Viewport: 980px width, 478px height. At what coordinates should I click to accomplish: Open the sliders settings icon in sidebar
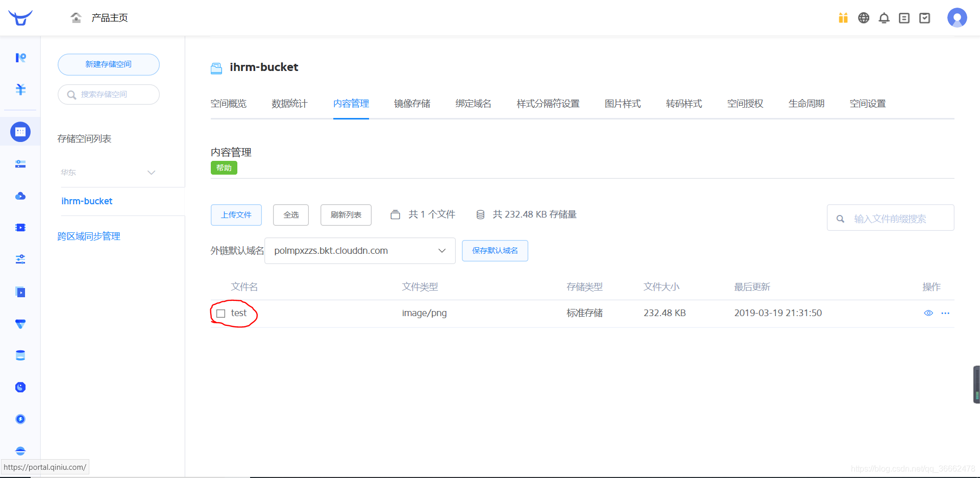pyautogui.click(x=20, y=259)
